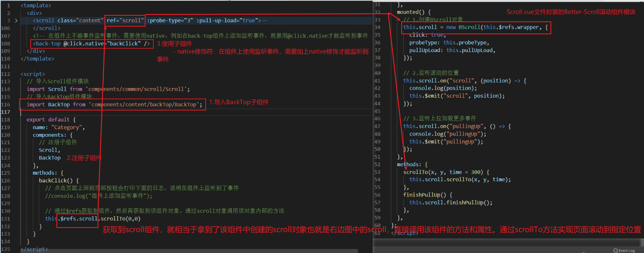Click methods: { in right editor

coord(412,165)
